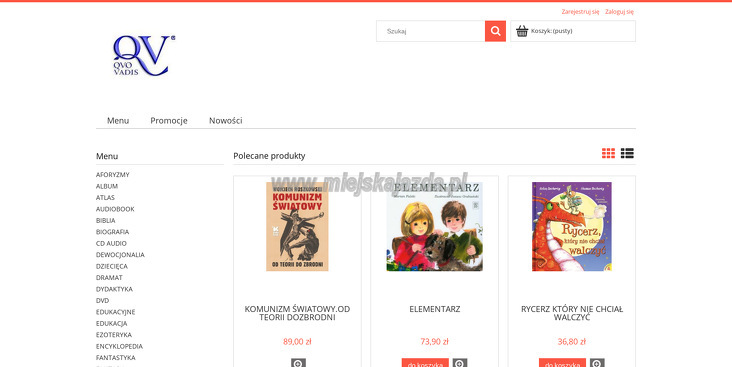The width and height of the screenshot is (732, 367).
Task: Click the Zaloguj się link
Action: coord(619,12)
